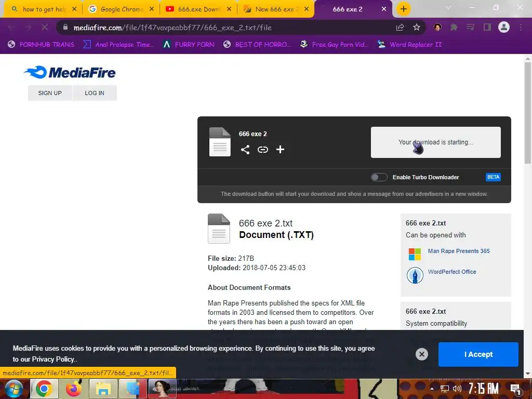
Task: Bookmark this page with the star icon
Action: tap(417, 28)
